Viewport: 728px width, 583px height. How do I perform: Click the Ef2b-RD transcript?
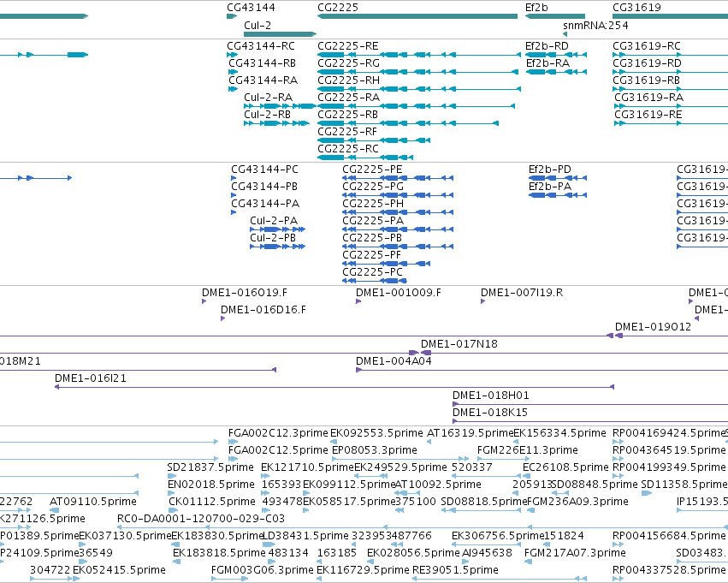coord(547,46)
